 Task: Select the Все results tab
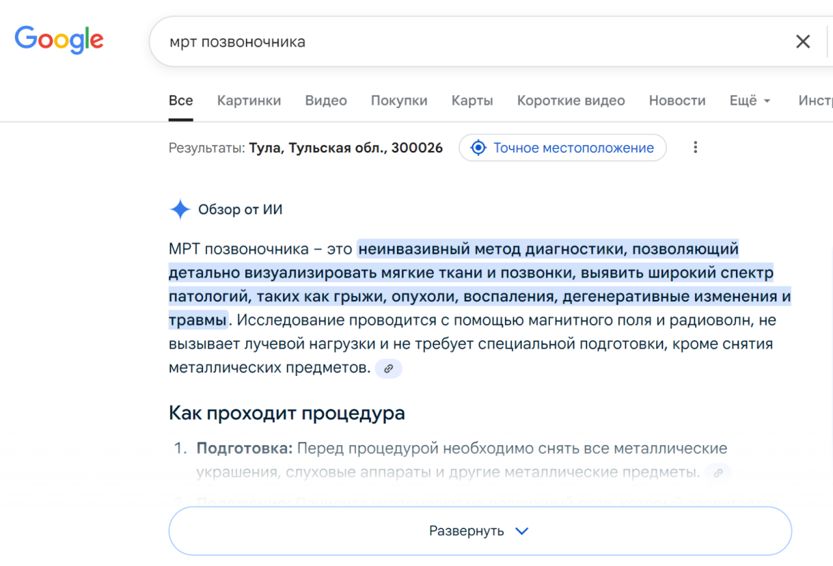coord(181,101)
